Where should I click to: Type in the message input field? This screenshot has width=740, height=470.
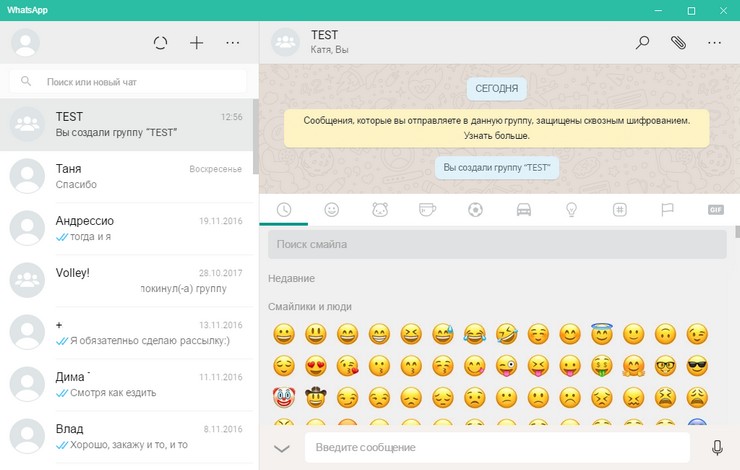(x=497, y=447)
